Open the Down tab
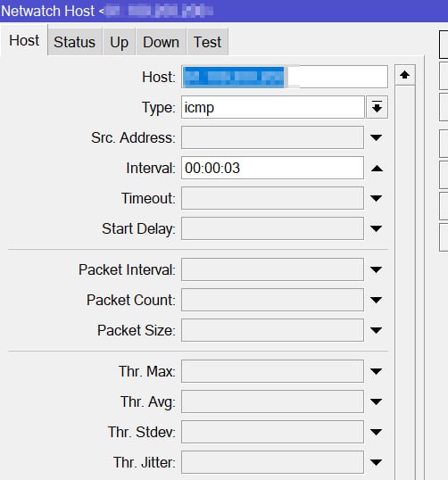The width and height of the screenshot is (448, 480). click(161, 42)
